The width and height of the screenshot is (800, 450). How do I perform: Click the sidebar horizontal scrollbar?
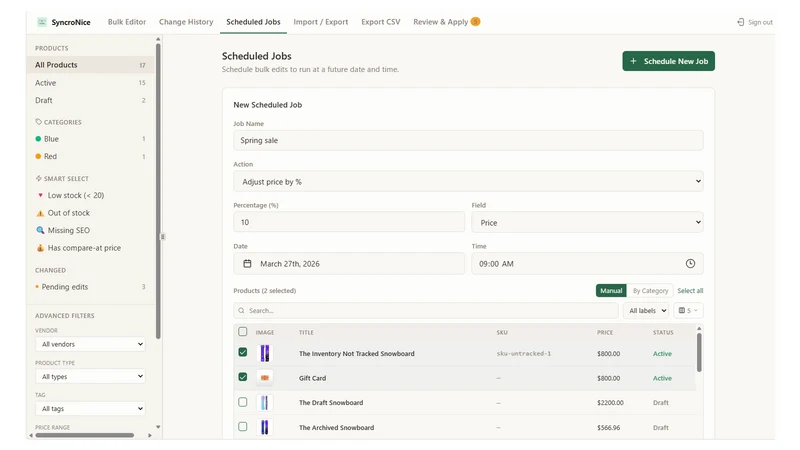click(x=85, y=435)
